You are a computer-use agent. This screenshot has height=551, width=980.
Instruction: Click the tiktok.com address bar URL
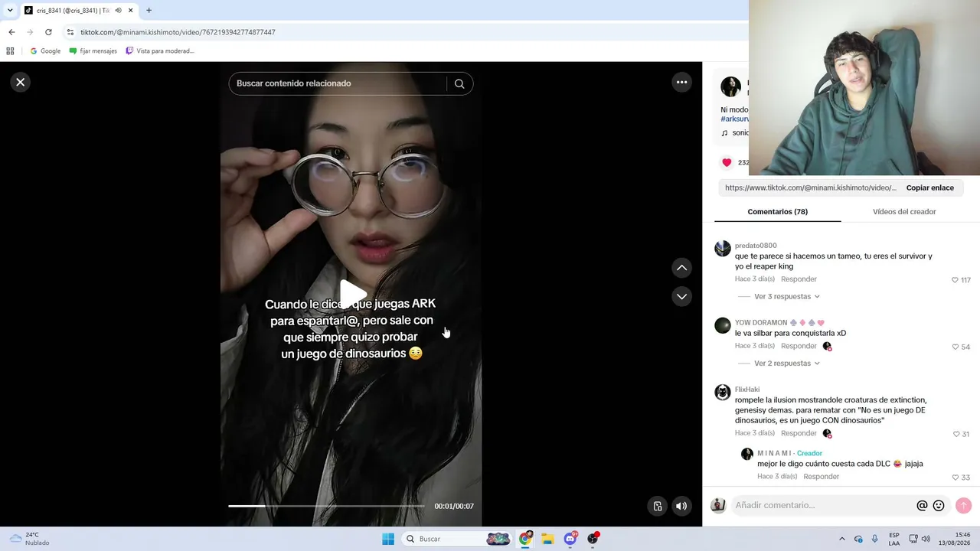click(178, 32)
